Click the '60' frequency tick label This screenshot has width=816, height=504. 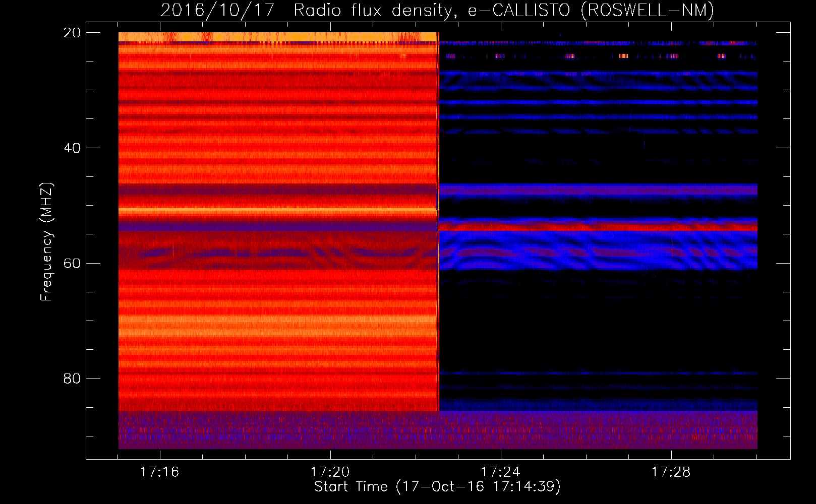tap(72, 264)
